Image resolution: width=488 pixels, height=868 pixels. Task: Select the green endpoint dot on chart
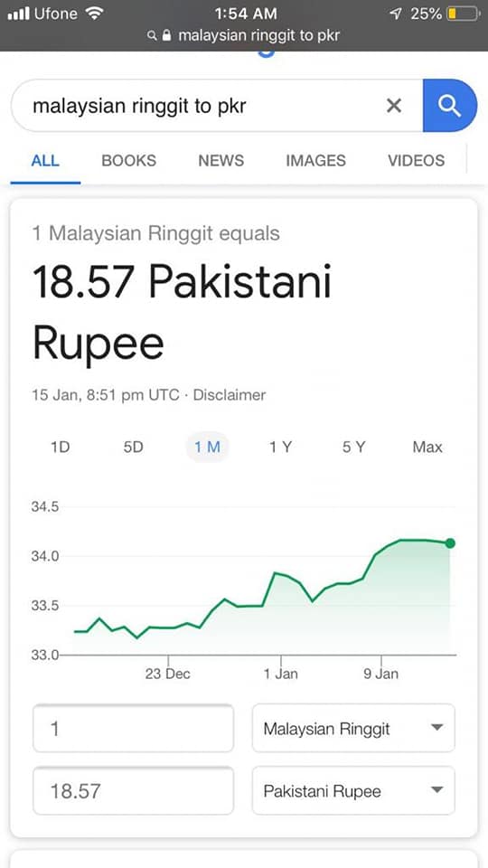coord(450,543)
